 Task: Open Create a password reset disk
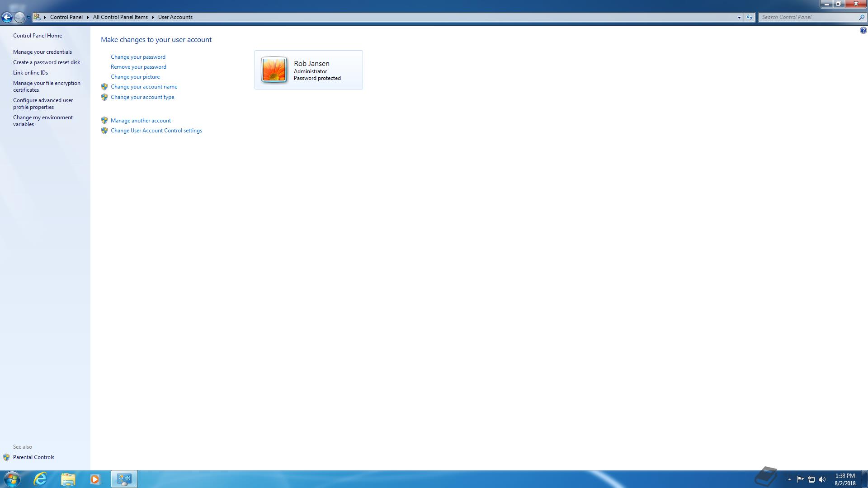coord(47,62)
